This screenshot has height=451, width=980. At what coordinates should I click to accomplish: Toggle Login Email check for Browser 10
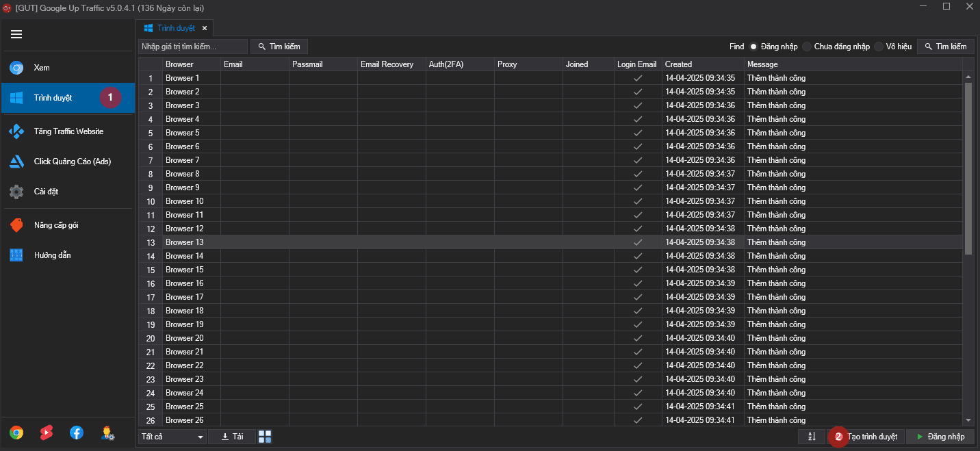tap(638, 201)
